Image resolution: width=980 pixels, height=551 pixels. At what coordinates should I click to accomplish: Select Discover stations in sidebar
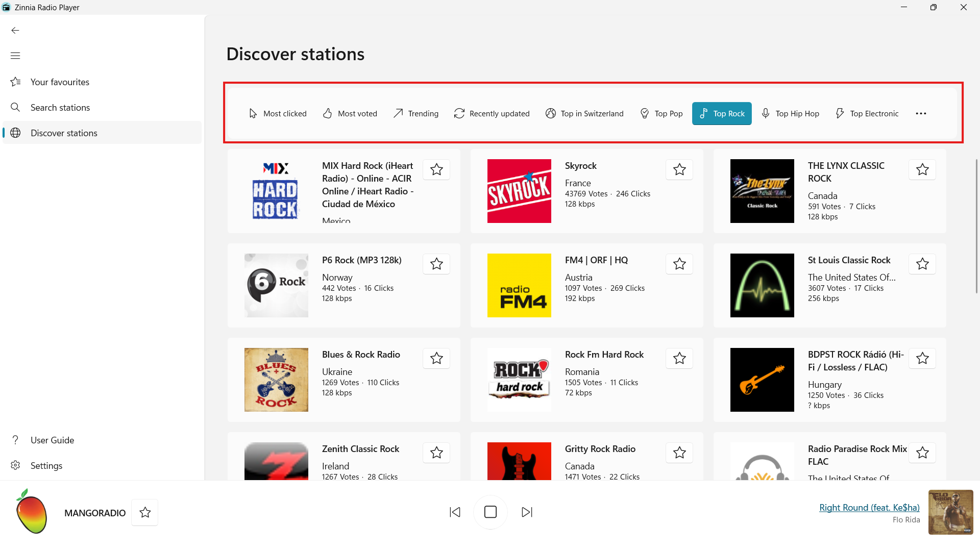[102, 133]
